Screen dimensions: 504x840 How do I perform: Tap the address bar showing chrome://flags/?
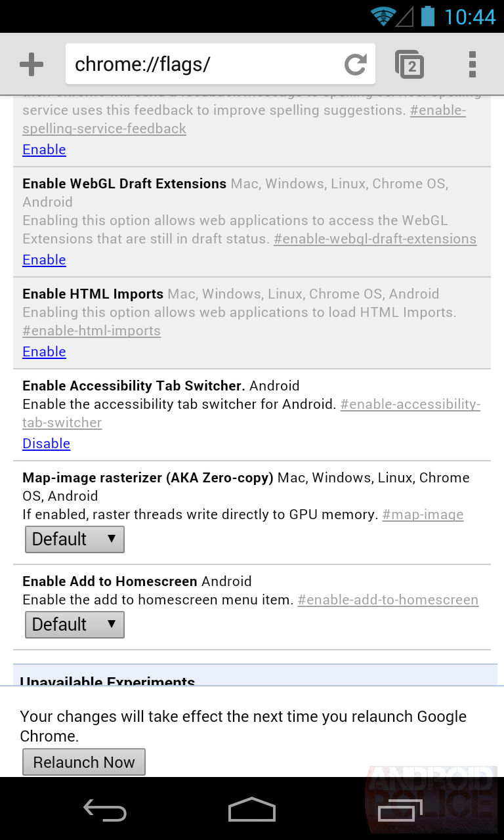tap(197, 64)
